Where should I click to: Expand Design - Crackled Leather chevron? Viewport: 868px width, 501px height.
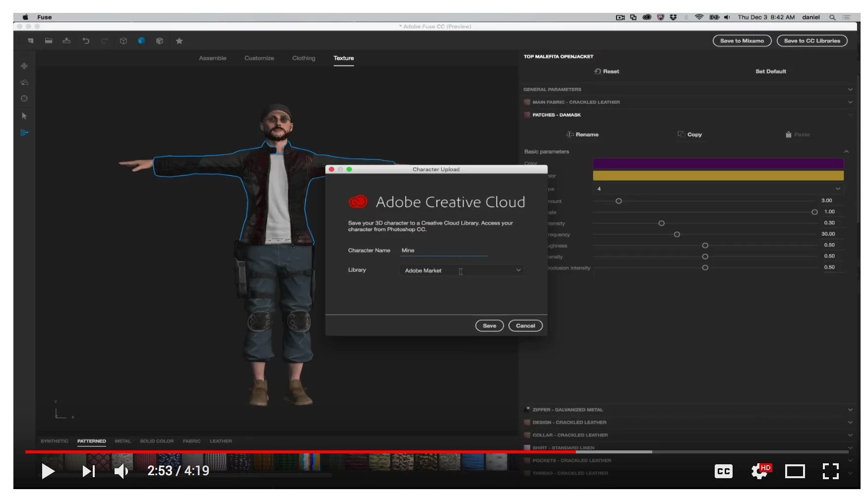click(x=850, y=423)
